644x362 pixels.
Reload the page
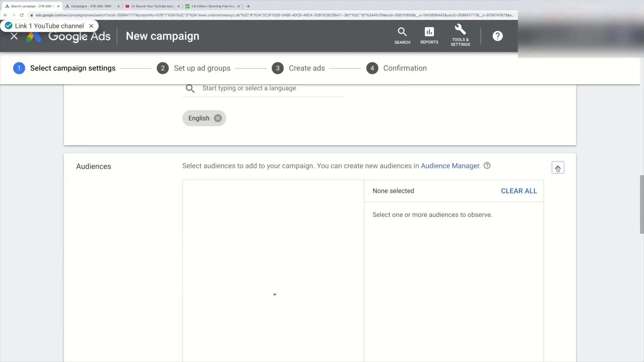click(x=22, y=15)
